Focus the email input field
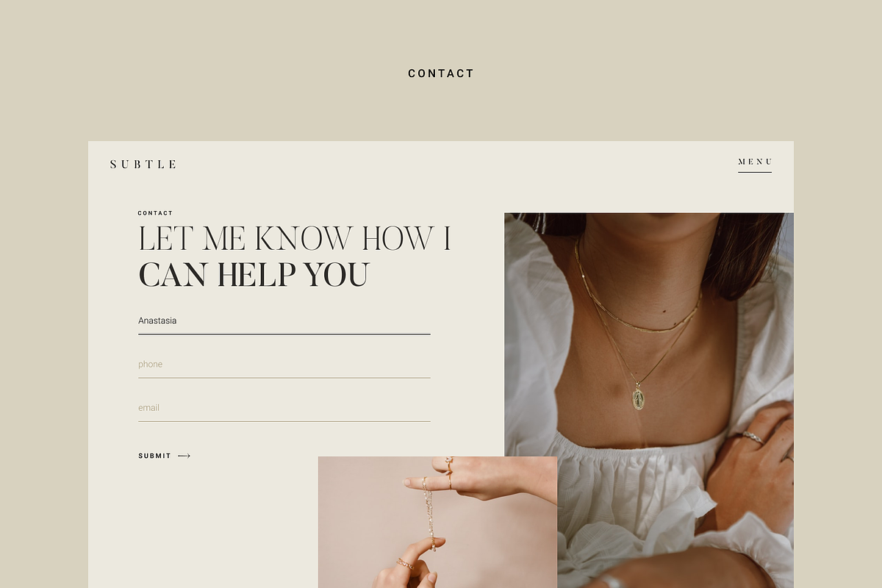 (x=284, y=408)
